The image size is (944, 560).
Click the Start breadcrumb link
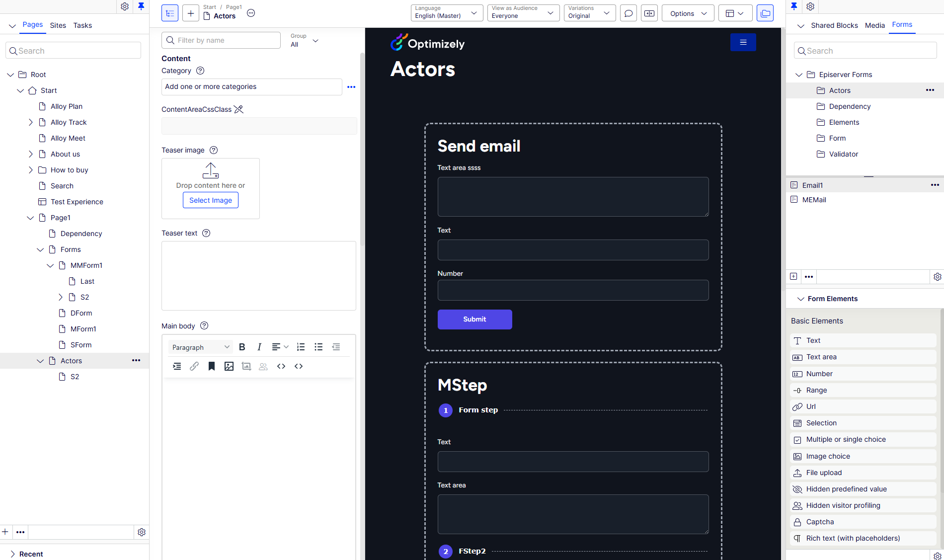(x=210, y=7)
